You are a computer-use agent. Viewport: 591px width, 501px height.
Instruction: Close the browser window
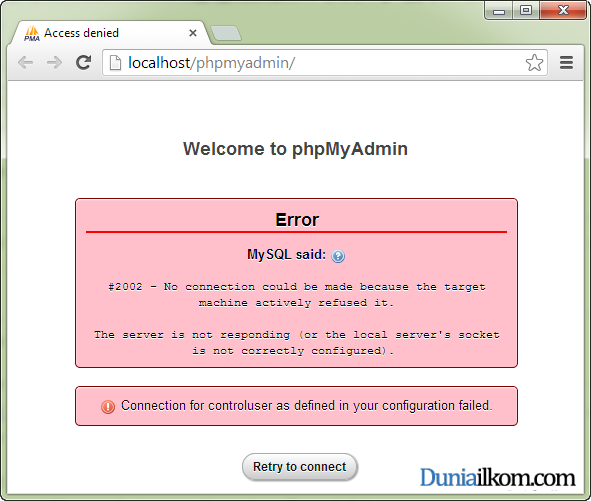[x=563, y=11]
